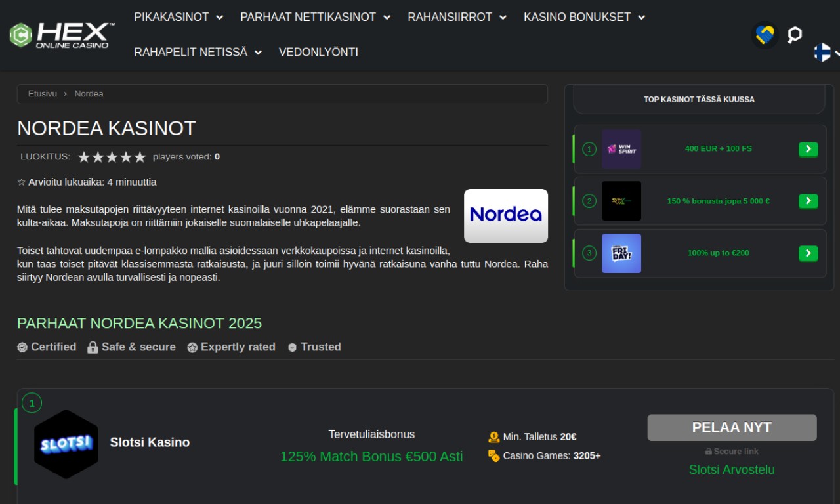Image resolution: width=840 pixels, height=504 pixels.
Task: Click the PELAA NYT button
Action: coord(732,428)
